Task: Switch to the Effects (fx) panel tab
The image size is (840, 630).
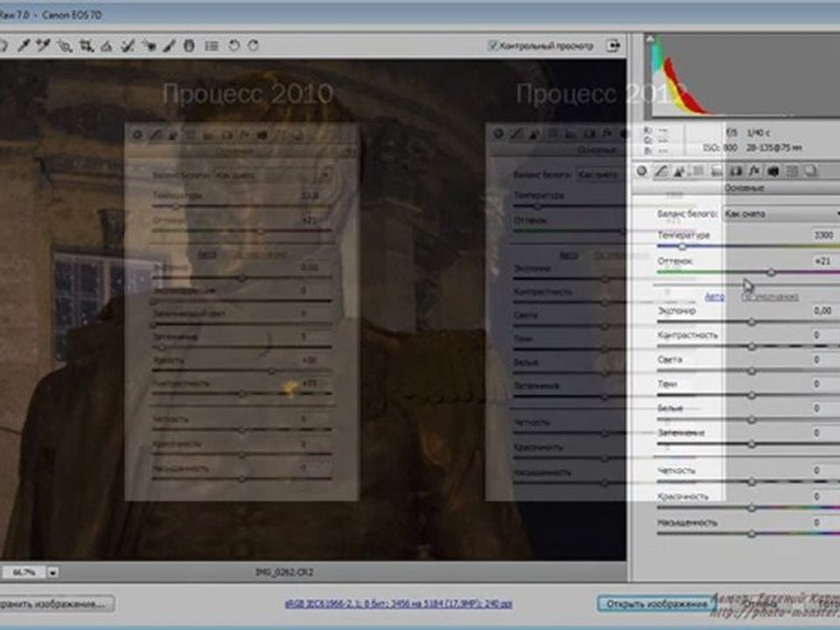Action: tap(754, 171)
